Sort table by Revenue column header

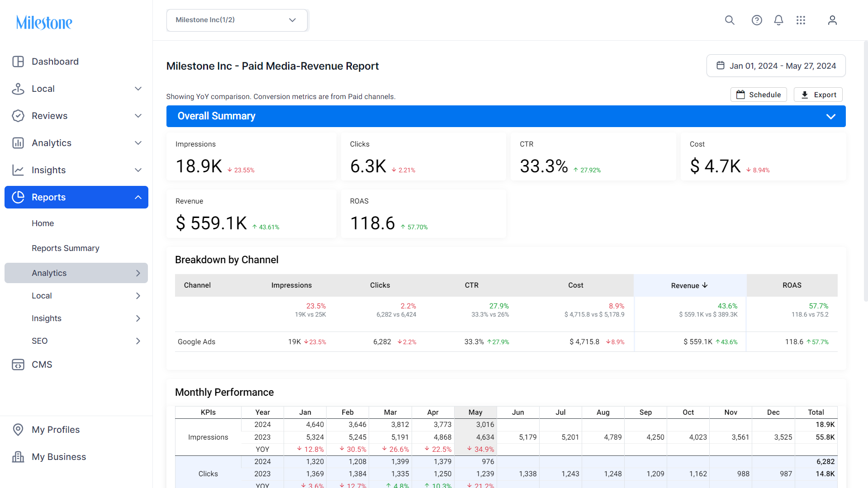pos(689,285)
